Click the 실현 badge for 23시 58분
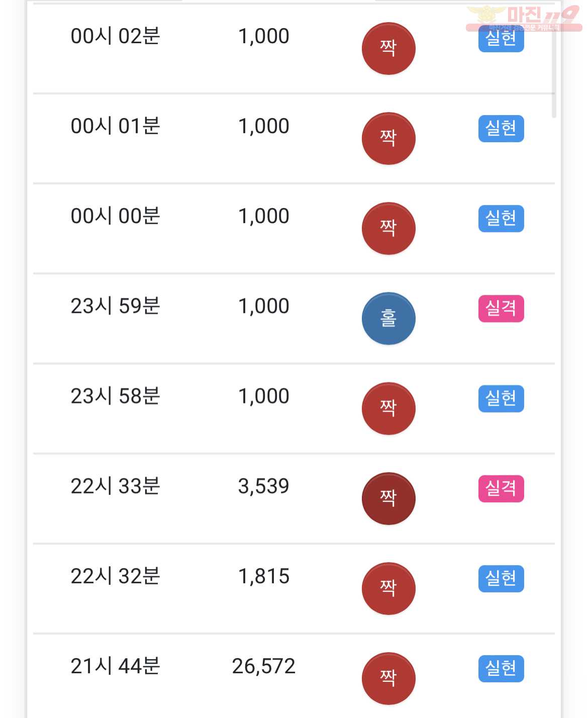The width and height of the screenshot is (588, 718). [501, 398]
